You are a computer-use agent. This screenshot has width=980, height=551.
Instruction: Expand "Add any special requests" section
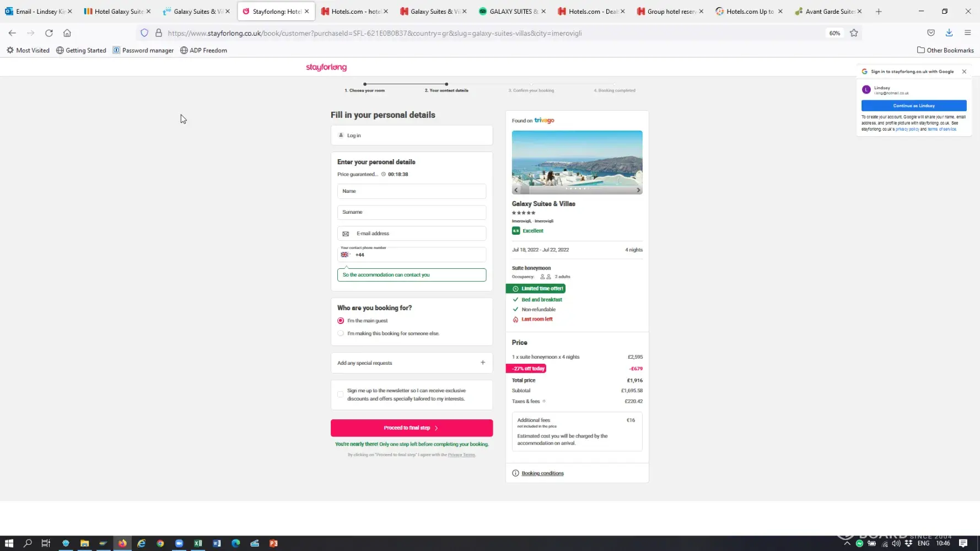[412, 363]
